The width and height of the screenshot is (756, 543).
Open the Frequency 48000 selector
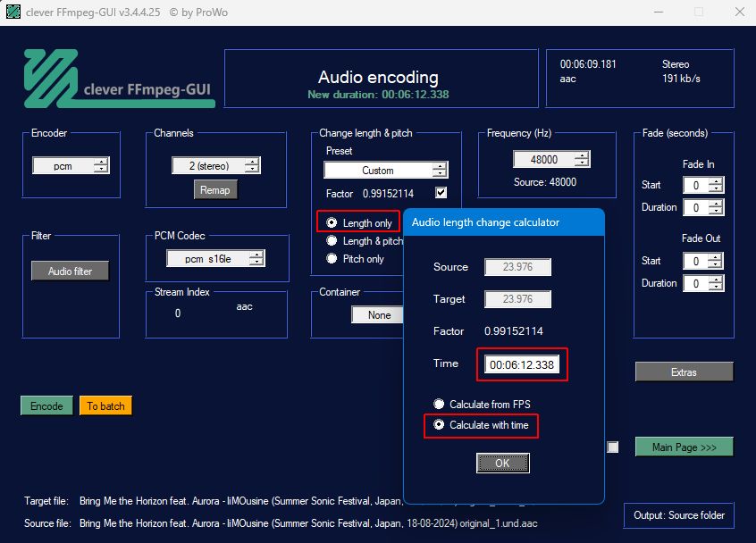551,159
